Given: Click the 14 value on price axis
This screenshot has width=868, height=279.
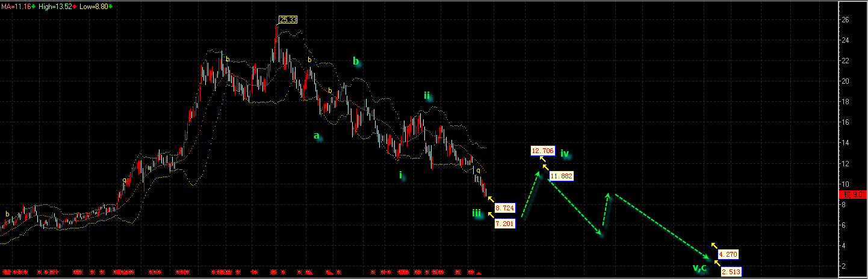Looking at the screenshot, I should point(846,143).
